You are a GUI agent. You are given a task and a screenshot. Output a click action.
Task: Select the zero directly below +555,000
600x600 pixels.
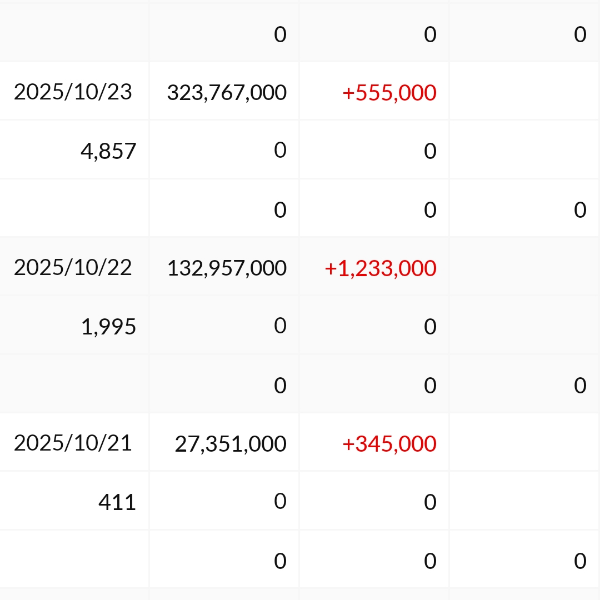(x=430, y=151)
